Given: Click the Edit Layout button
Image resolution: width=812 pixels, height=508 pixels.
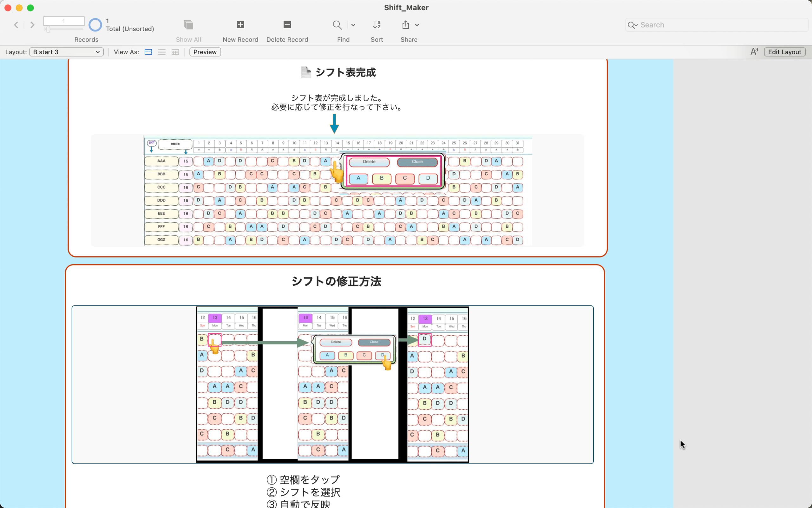Looking at the screenshot, I should pyautogui.click(x=784, y=52).
